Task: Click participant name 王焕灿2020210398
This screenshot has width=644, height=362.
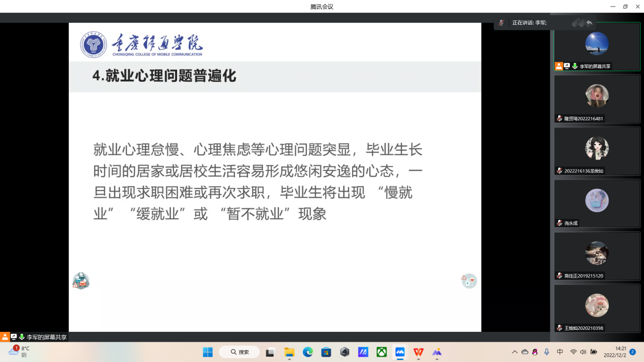Action: 584,328
